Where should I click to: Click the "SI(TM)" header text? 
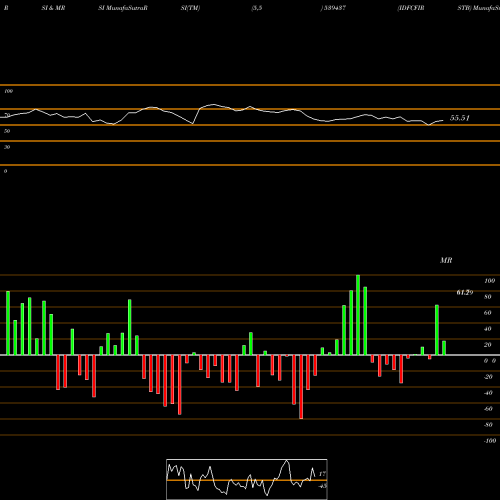click(x=190, y=8)
